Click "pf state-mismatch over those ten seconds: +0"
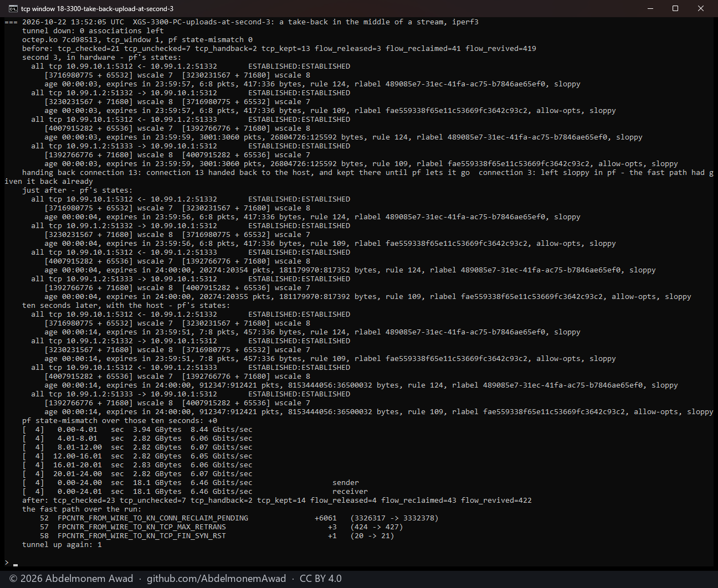718x588 pixels. coord(120,421)
